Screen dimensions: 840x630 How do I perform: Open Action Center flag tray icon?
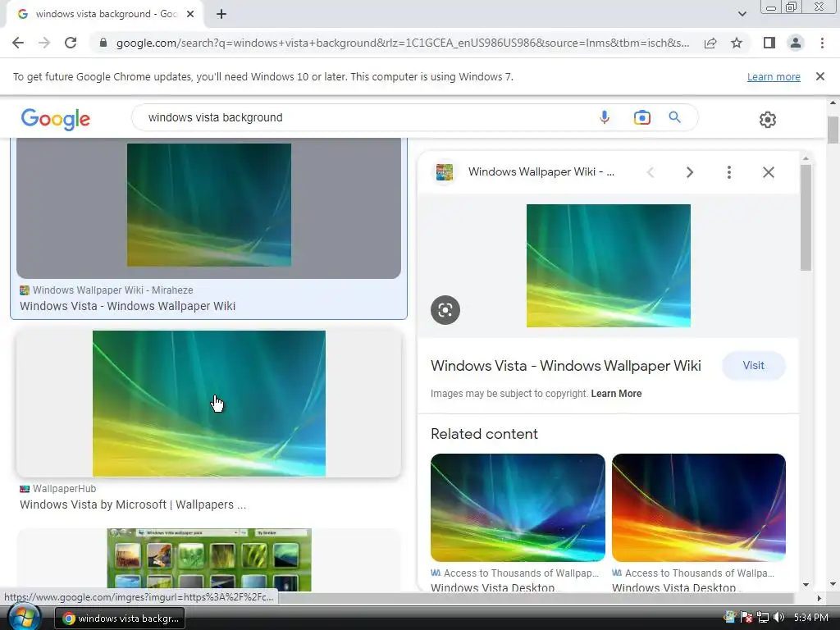pos(746,617)
